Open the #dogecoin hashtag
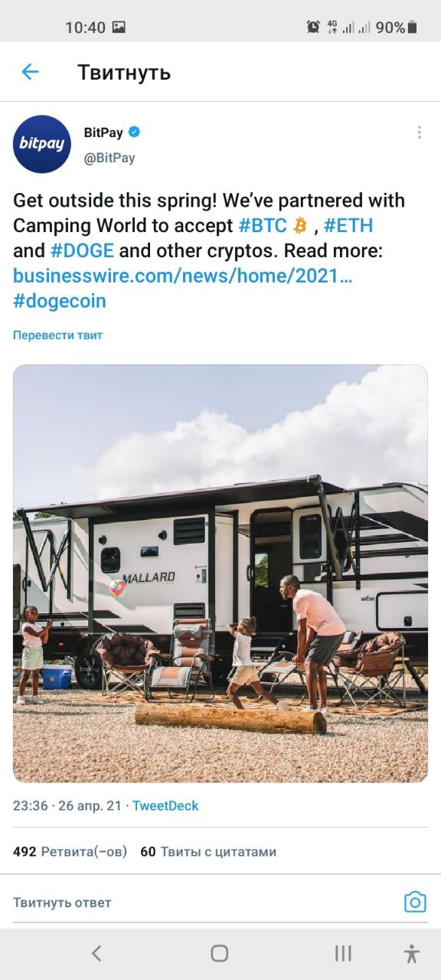Image resolution: width=441 pixels, height=980 pixels. click(60, 301)
